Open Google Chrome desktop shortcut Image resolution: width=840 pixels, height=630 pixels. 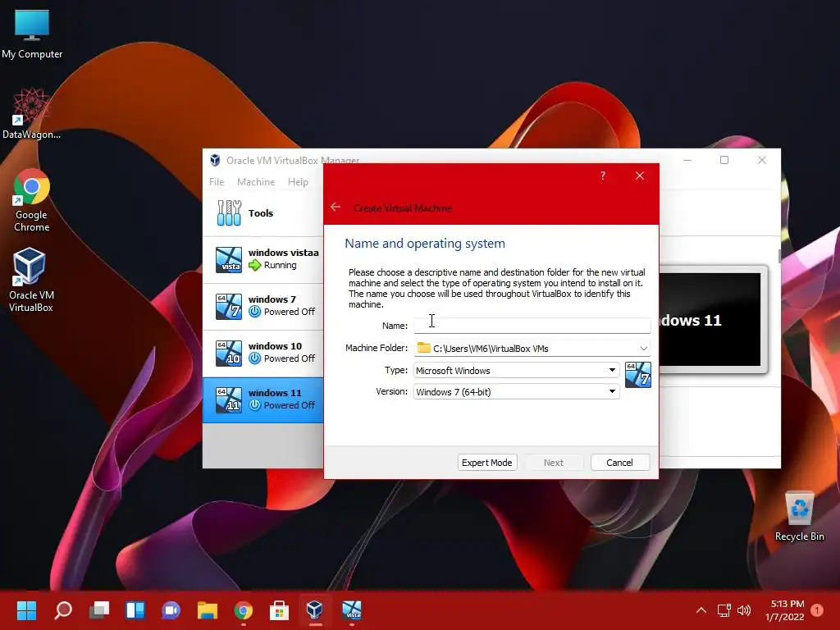tap(31, 200)
